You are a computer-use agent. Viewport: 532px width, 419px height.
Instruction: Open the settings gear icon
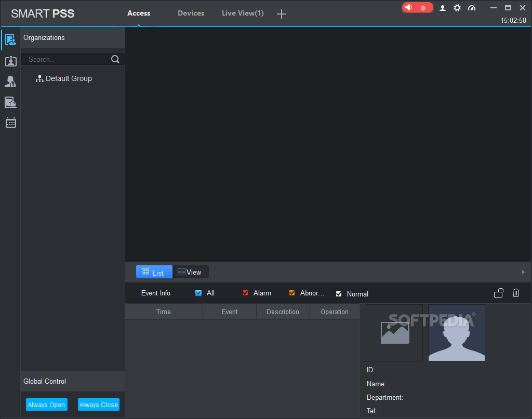[x=457, y=8]
